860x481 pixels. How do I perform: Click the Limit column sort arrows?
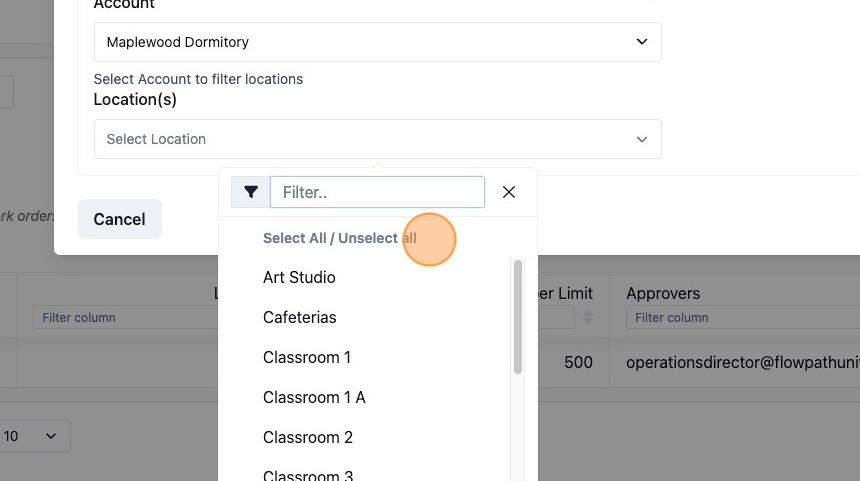coord(587,317)
